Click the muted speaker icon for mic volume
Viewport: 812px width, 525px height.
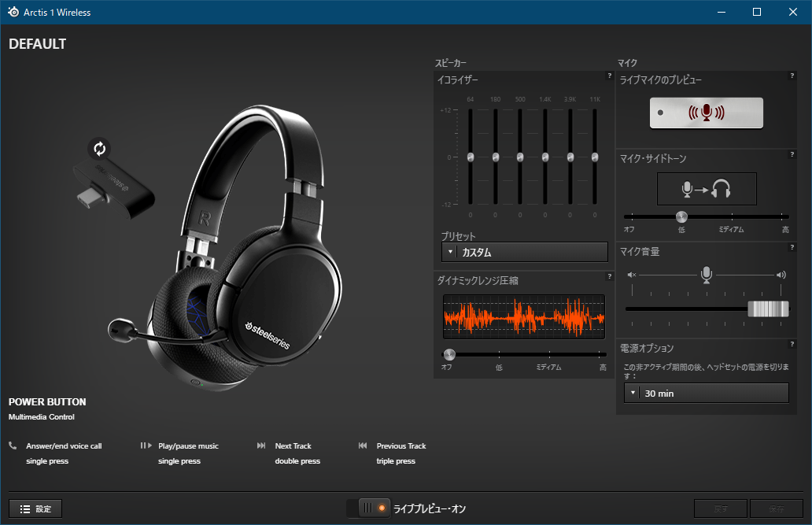631,275
